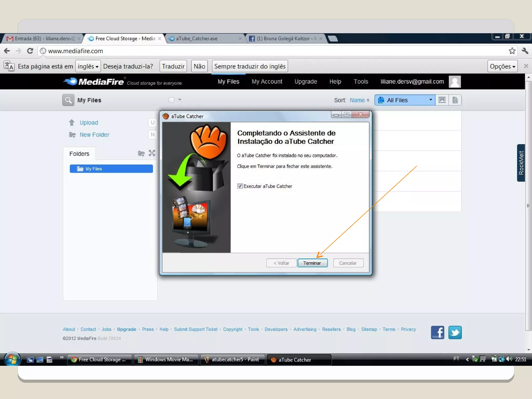532x399 pixels.
Task: Open MediaFire's Twitter icon link
Action: [x=455, y=332]
